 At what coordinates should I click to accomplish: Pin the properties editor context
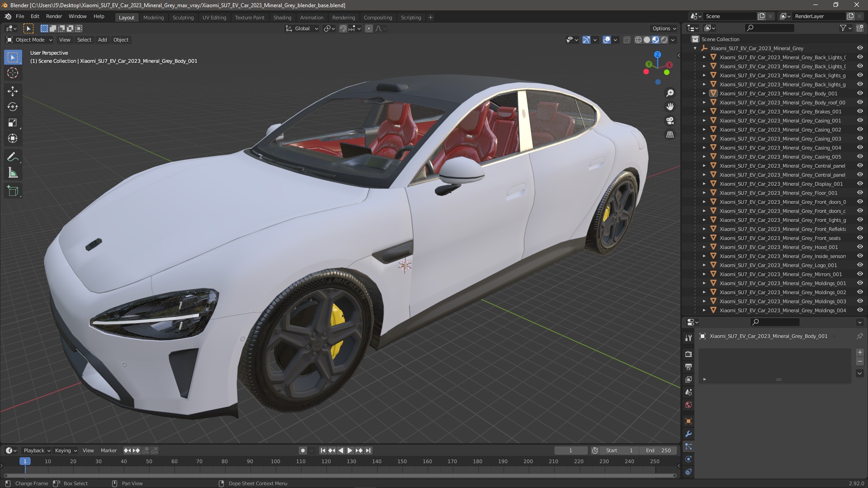pyautogui.click(x=859, y=336)
